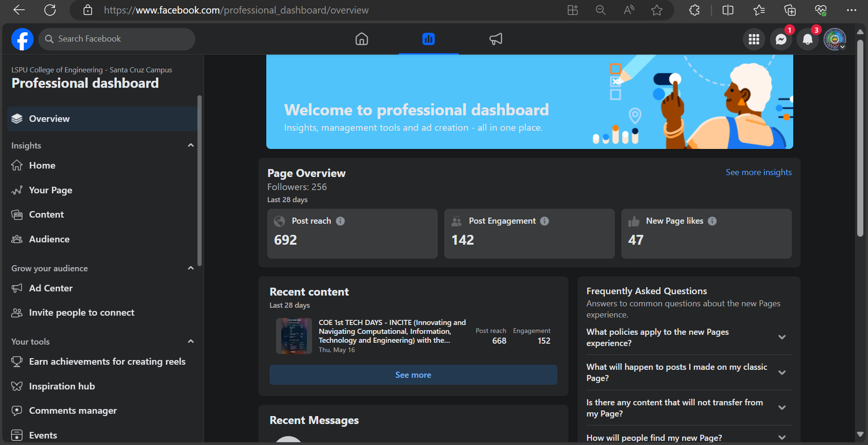Screen dimensions: 868x445
Task: Open the notifications bell
Action: point(807,40)
